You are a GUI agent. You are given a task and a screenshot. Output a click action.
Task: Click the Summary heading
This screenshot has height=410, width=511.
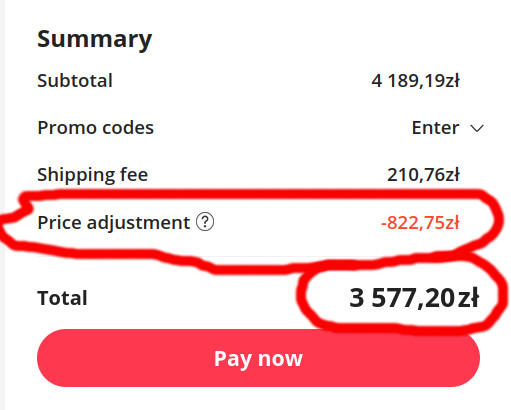95,39
